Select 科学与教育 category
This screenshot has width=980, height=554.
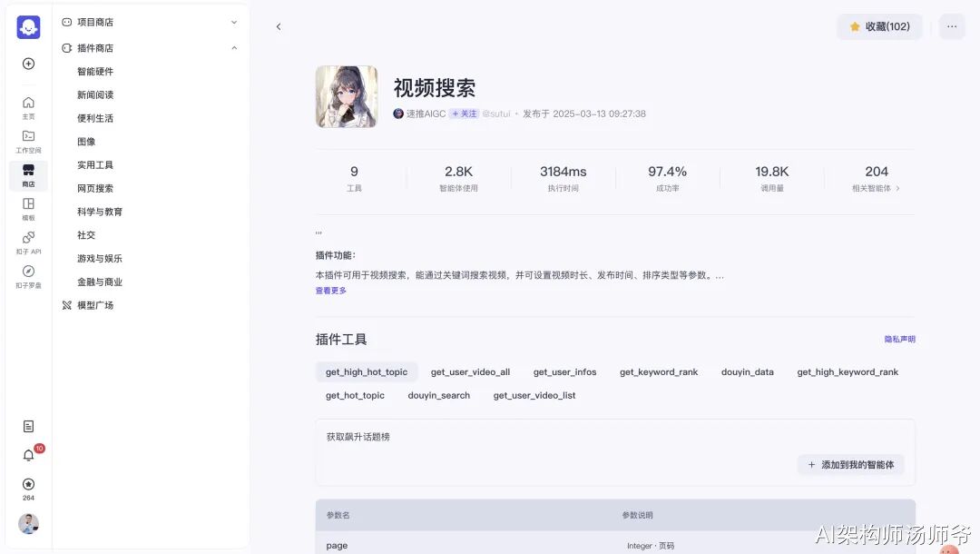point(100,212)
